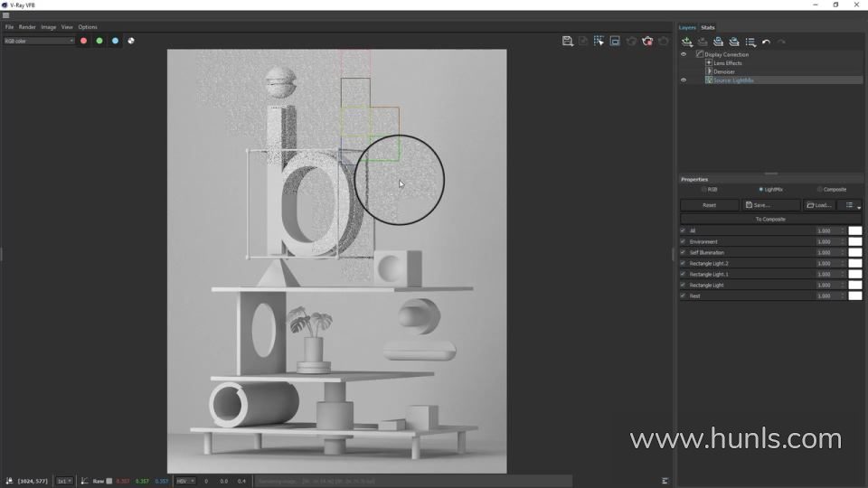Click the All value spinner arrows

click(843, 230)
